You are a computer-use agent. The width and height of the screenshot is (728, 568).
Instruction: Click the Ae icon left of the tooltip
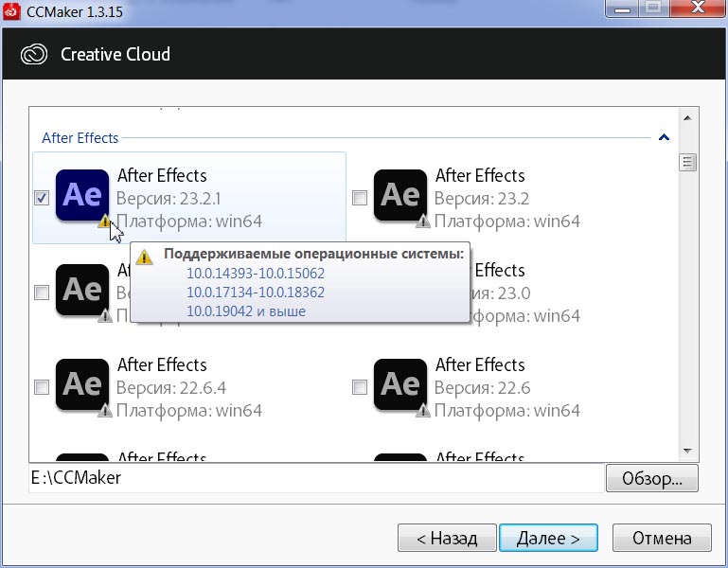(x=82, y=290)
